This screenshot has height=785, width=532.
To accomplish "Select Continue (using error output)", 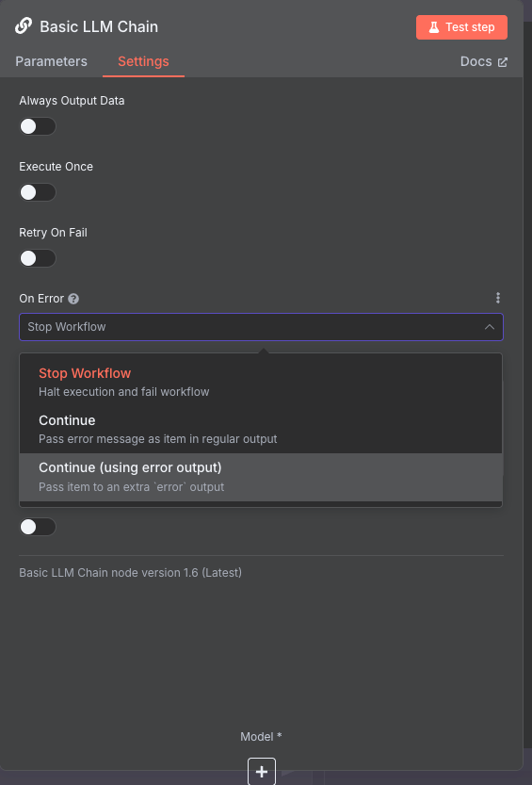I will click(261, 477).
